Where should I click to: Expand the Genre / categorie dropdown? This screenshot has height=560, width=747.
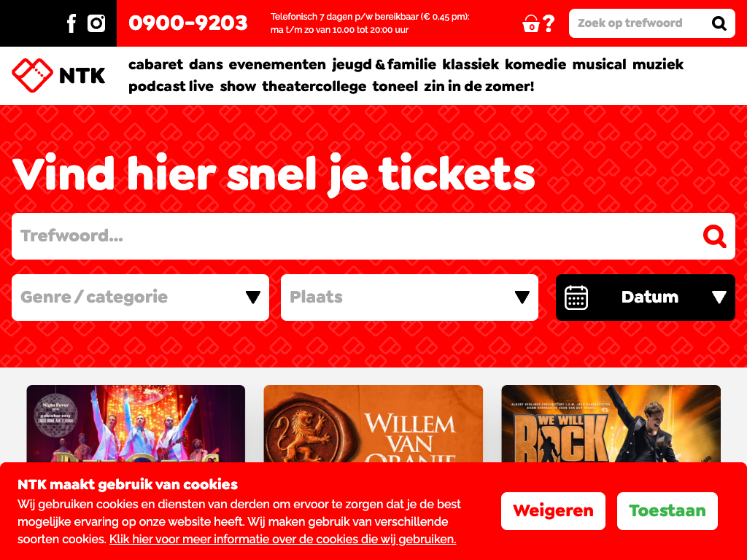140,297
